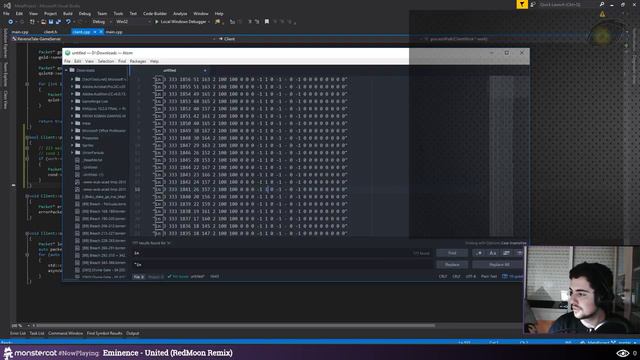Click the Atom app icon in title bar

(68, 53)
